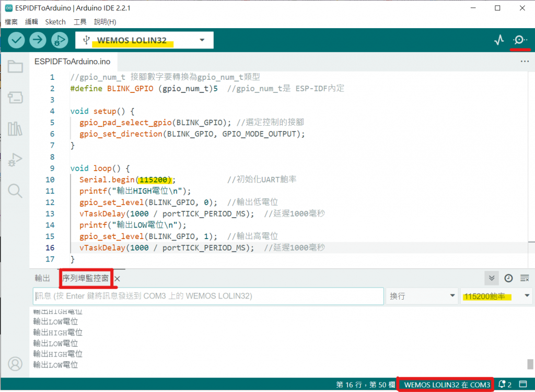Click the void loop() line
The height and width of the screenshot is (392, 535).
pos(100,169)
